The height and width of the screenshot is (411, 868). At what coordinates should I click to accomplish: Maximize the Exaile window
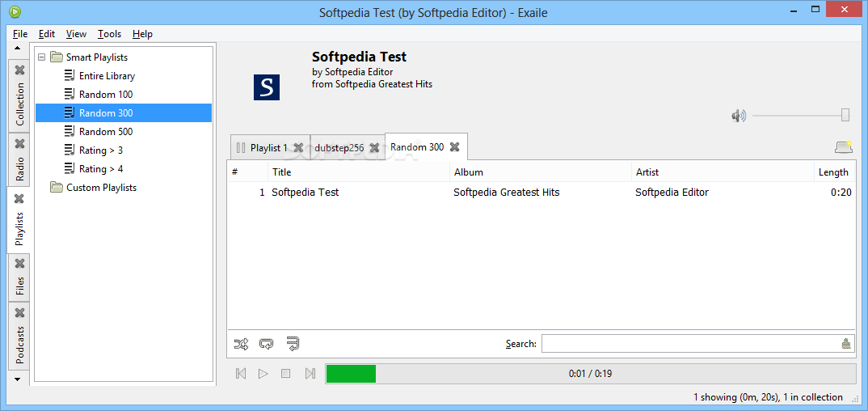pyautogui.click(x=815, y=10)
